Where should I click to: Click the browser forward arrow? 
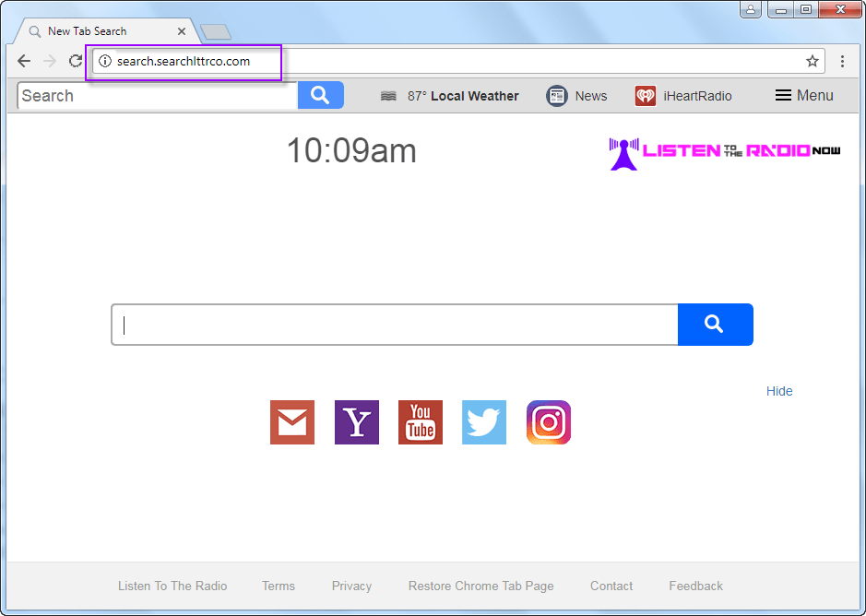click(50, 61)
